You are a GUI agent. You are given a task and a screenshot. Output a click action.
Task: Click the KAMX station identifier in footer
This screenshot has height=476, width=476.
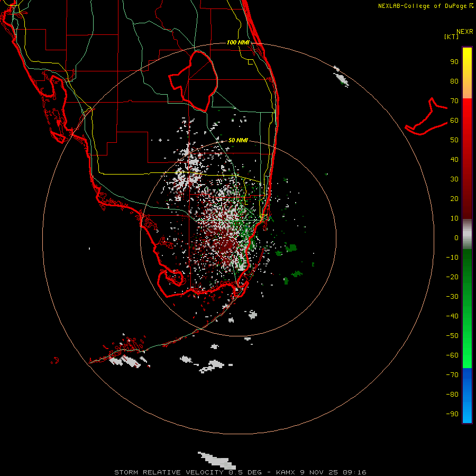(286, 472)
